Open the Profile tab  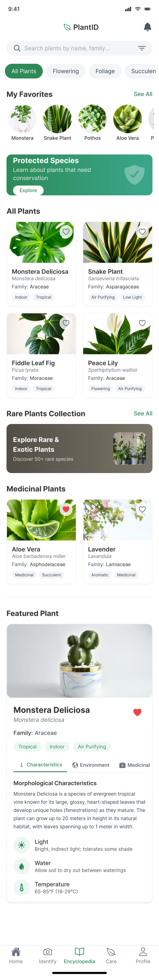click(x=143, y=955)
